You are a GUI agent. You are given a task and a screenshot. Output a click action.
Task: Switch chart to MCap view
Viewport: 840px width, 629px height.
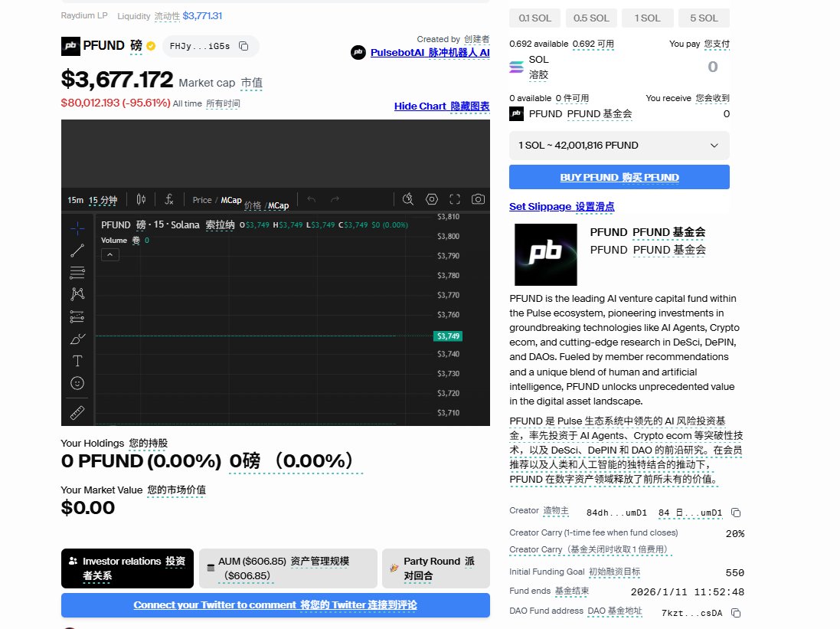pyautogui.click(x=231, y=200)
